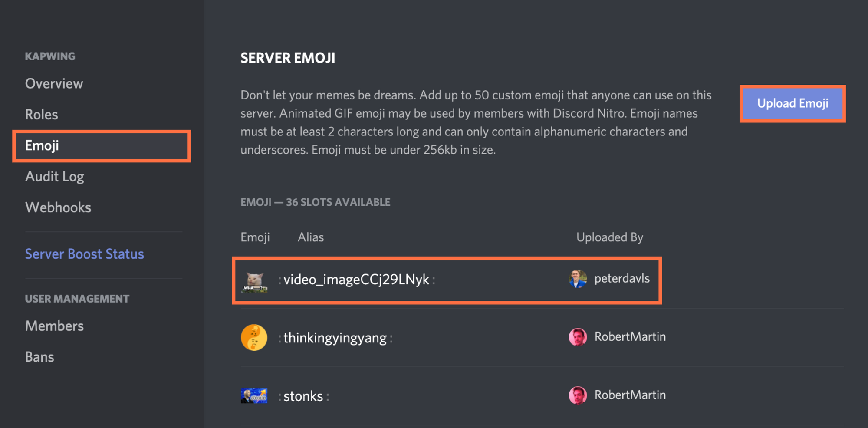
Task: Click RobertMartin avatar beside thinkingyingyang
Action: 578,337
